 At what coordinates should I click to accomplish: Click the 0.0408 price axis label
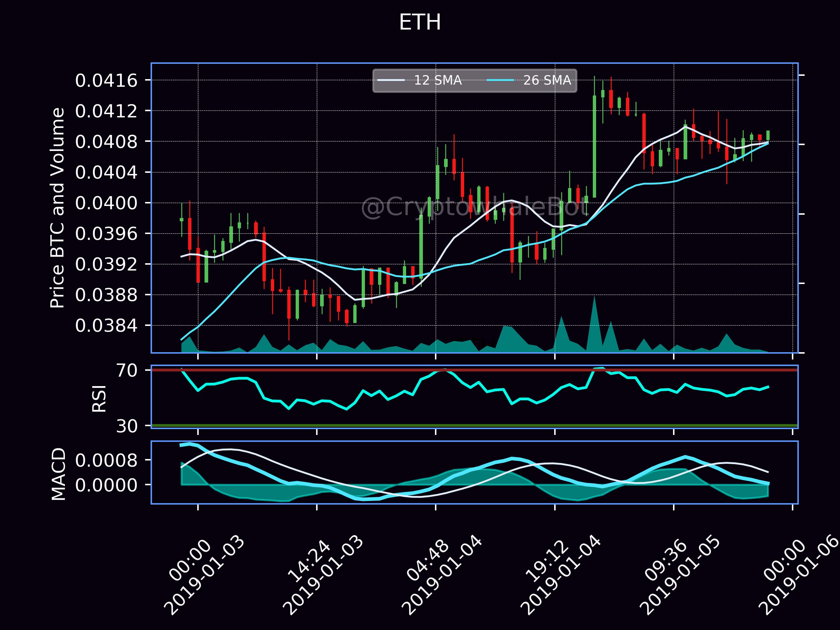click(106, 142)
